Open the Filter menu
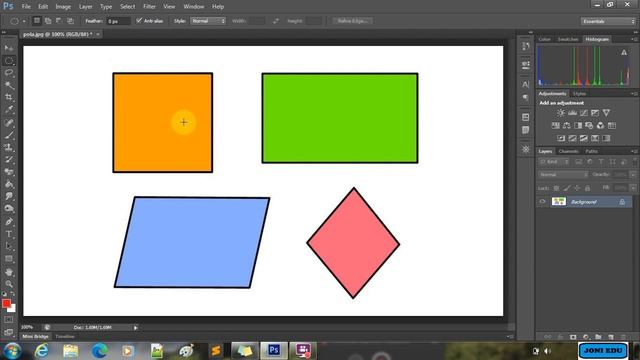The width and height of the screenshot is (640, 360). tap(149, 7)
